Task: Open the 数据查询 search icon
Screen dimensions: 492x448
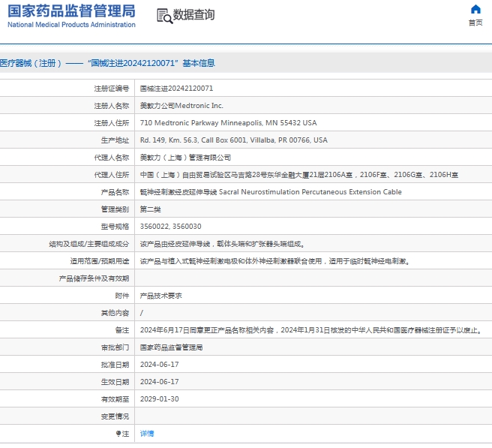Action: (x=164, y=16)
